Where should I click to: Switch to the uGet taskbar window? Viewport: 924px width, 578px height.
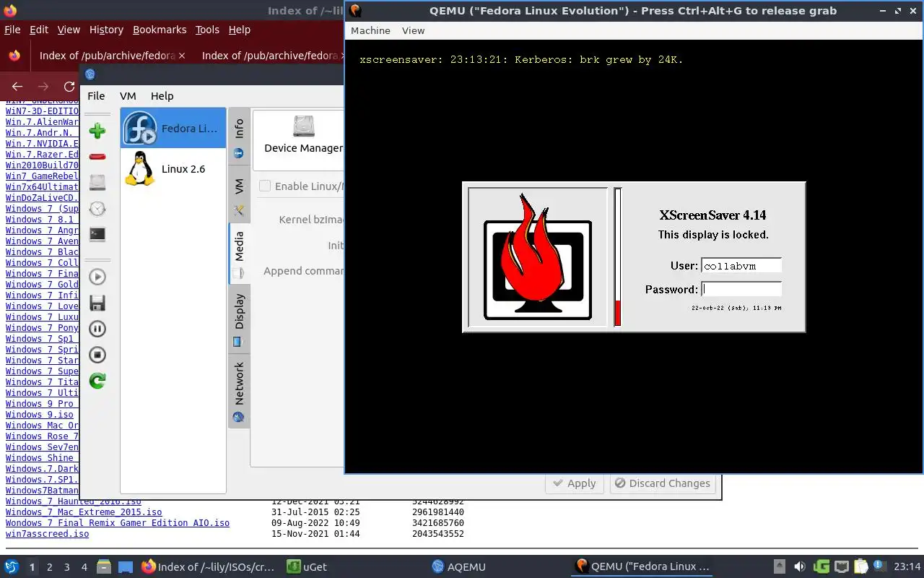coord(307,567)
